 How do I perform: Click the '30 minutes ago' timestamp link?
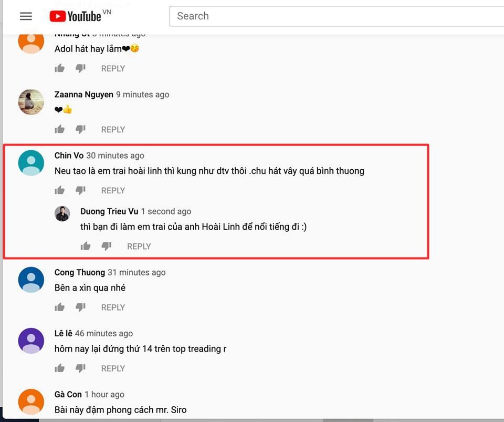click(x=115, y=155)
